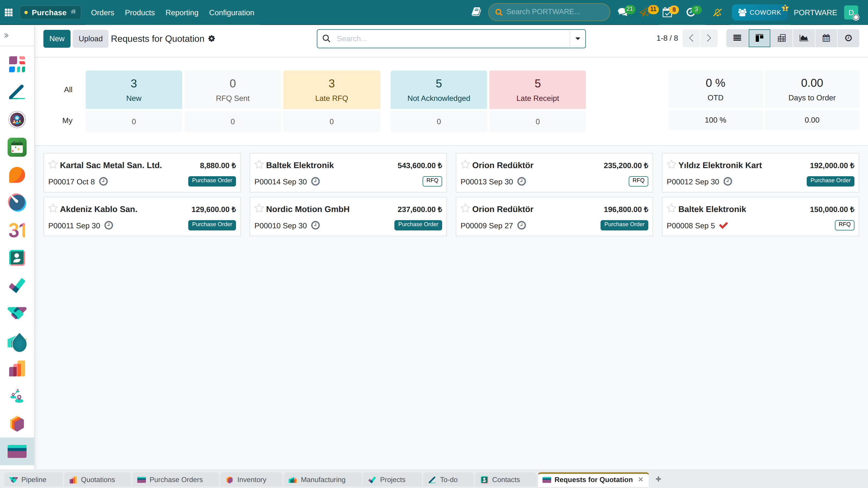Toggle the search options dropdown arrow
This screenshot has width=868, height=488.
tap(577, 38)
